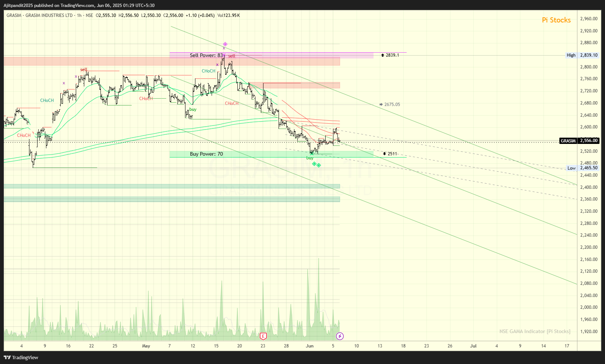Click the "NSE GAMA Indicator [Pi Stocks]" text
Screen dimensions: 605x364
coord(535,331)
